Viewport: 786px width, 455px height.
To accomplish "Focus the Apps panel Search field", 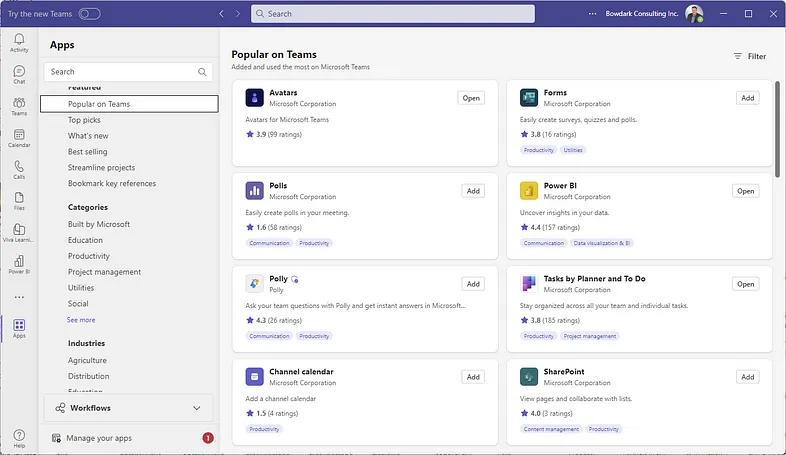I will [x=128, y=72].
